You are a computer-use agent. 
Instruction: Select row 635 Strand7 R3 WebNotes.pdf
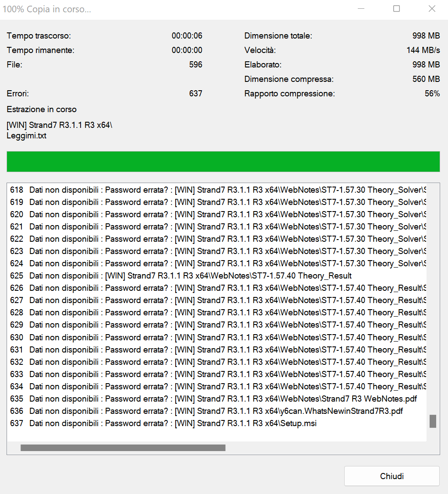217,399
